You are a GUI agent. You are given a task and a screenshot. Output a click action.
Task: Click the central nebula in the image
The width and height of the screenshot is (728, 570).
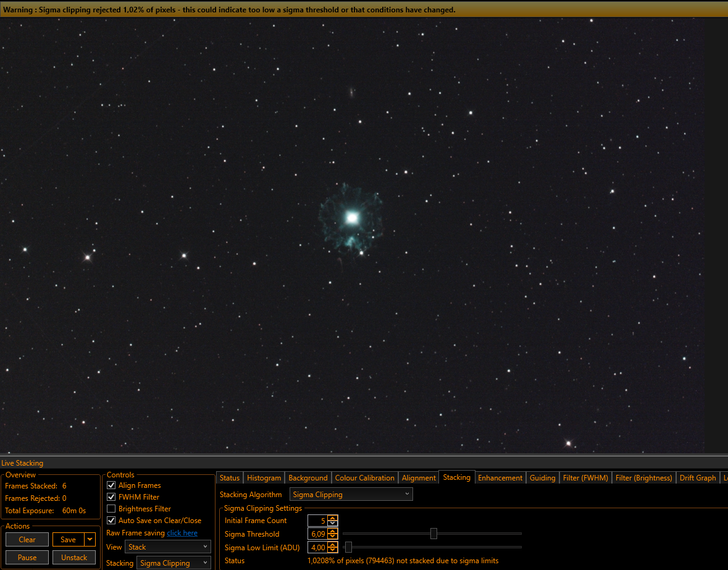click(351, 218)
